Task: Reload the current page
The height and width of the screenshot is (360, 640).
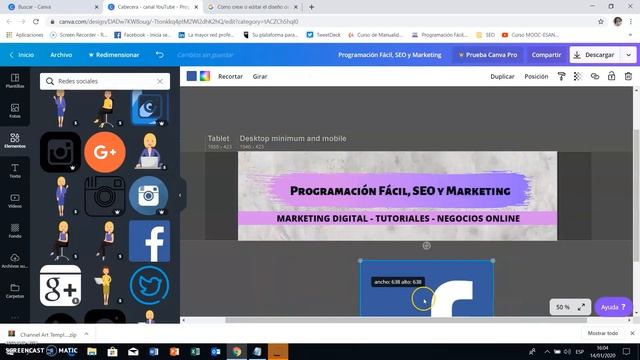Action: point(36,21)
